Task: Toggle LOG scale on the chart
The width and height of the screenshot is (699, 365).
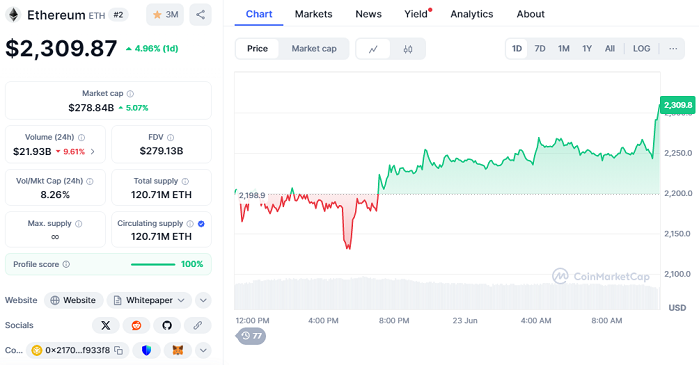Action: (x=641, y=49)
